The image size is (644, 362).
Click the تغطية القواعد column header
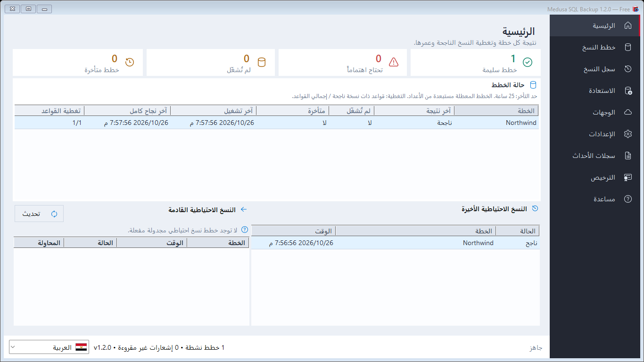point(50,111)
